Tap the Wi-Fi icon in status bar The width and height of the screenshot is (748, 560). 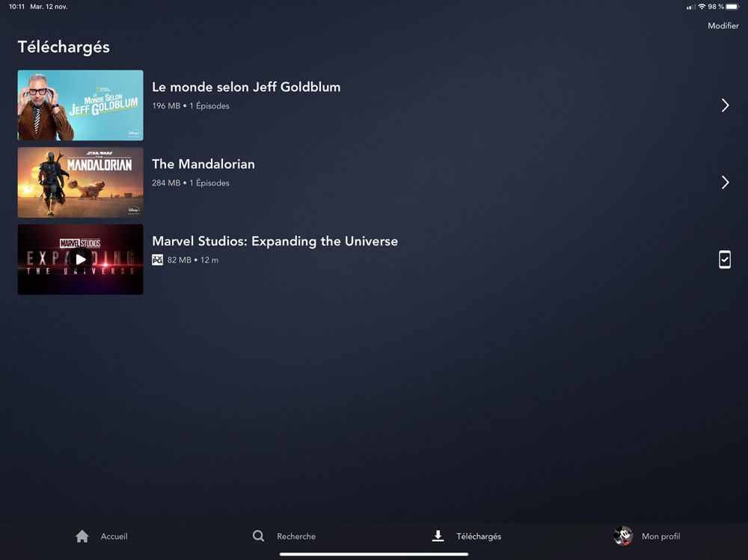[702, 7]
